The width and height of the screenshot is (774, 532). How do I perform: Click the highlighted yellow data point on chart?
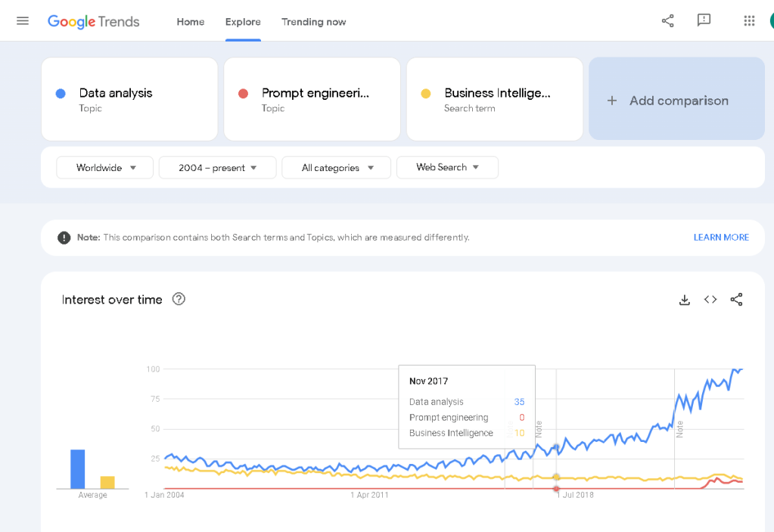pos(556,477)
